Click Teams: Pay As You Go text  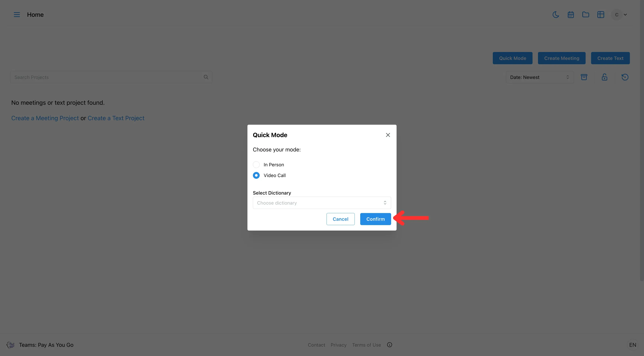(46, 345)
